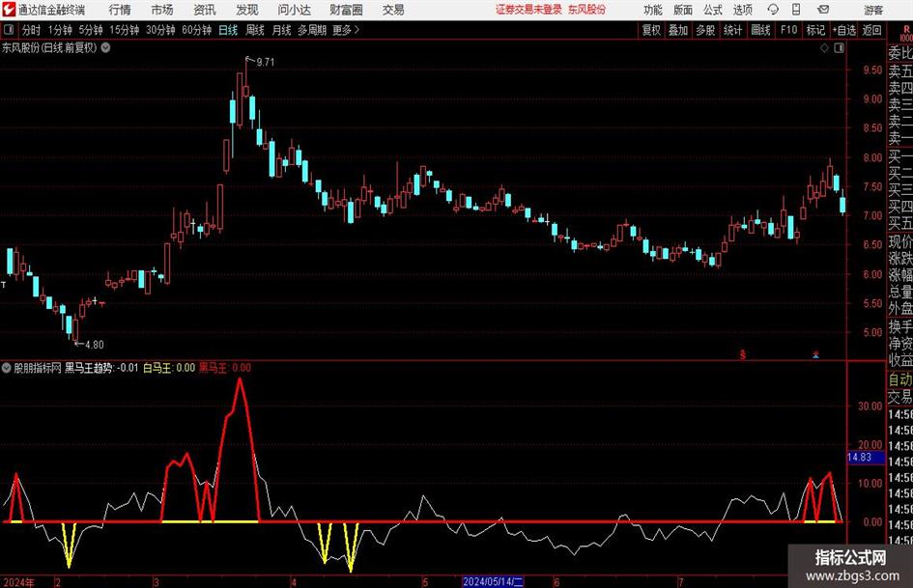This screenshot has width=913, height=588.
Task: Add stock via +自选 button
Action: 844,30
